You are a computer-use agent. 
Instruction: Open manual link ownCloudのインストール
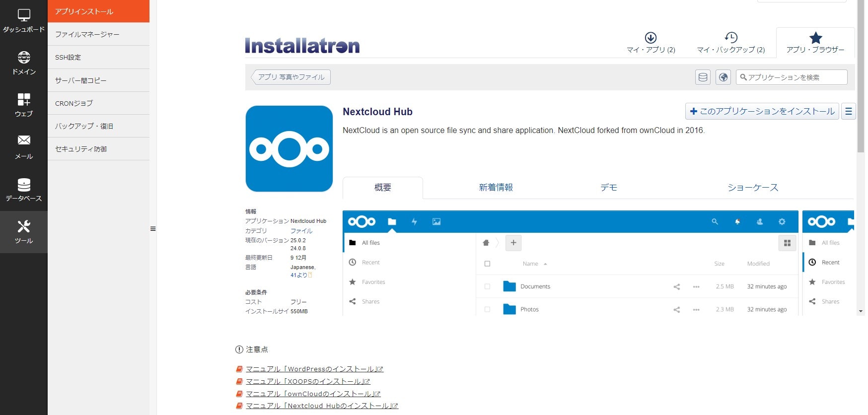pos(313,394)
